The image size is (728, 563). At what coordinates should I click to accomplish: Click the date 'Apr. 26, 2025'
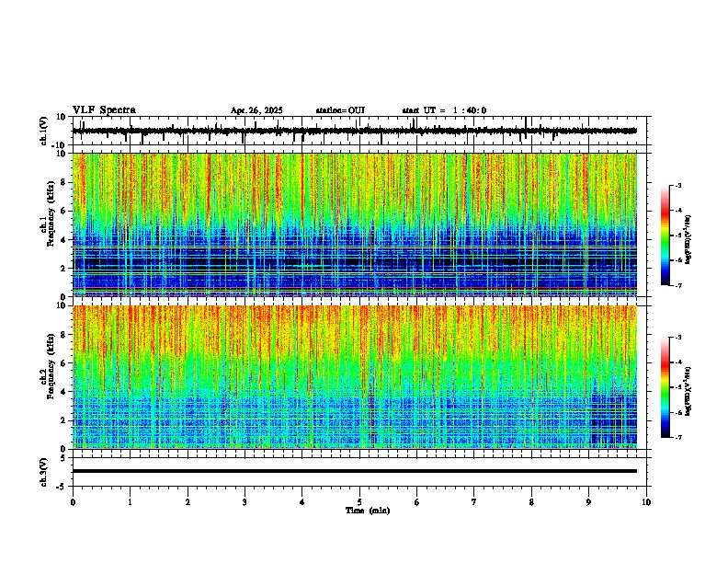[256, 110]
